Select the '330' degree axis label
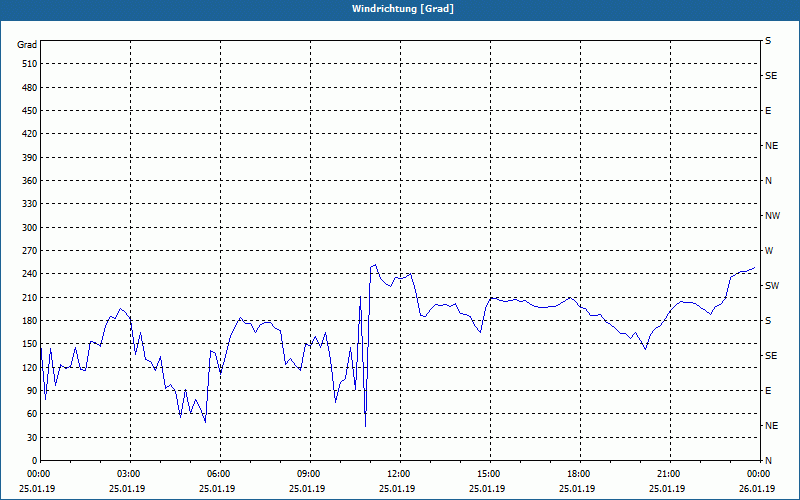Viewport: 800px width, 500px height. (30, 204)
